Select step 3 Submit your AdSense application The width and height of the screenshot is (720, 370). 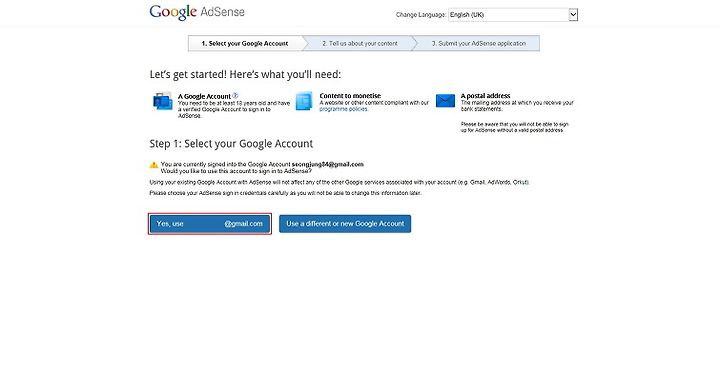478,44
